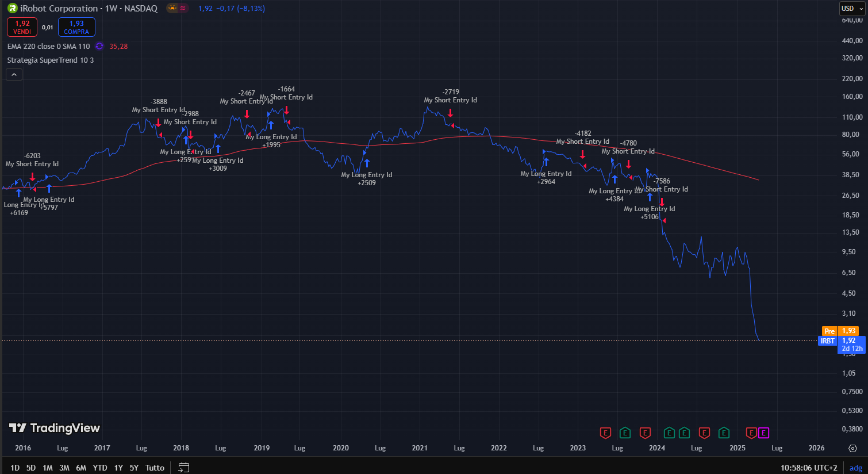Click the 2026 label on time axis
This screenshot has height=474, width=868.
pyautogui.click(x=816, y=448)
